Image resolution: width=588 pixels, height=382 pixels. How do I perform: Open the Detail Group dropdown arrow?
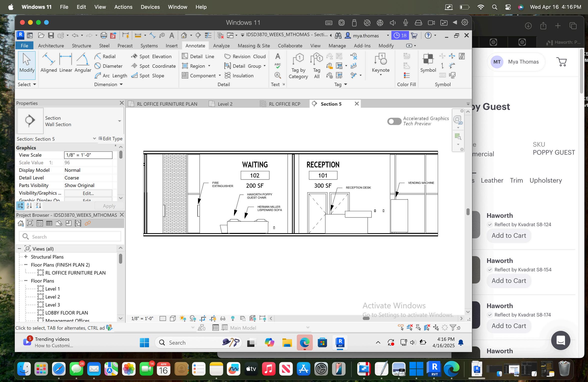[264, 66]
